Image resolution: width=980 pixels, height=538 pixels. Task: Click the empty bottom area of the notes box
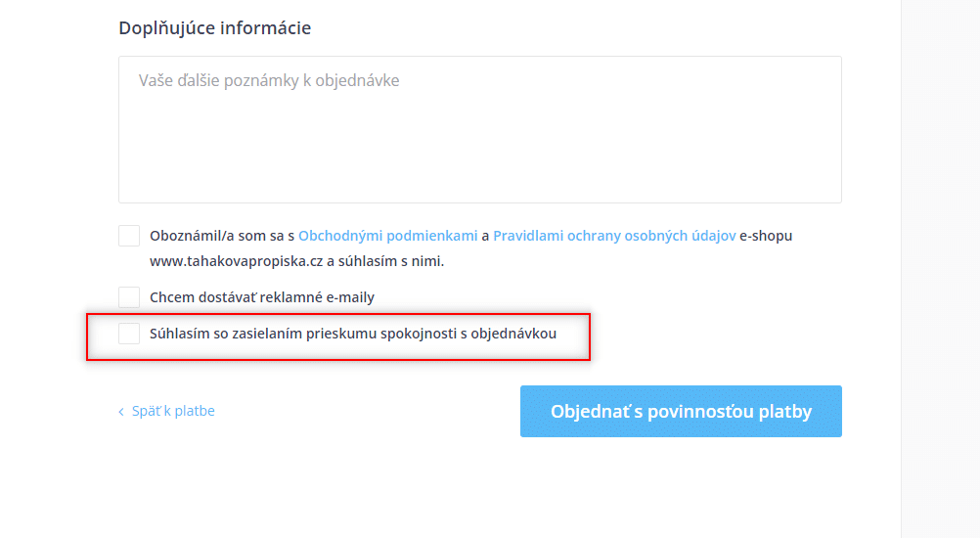point(480,175)
